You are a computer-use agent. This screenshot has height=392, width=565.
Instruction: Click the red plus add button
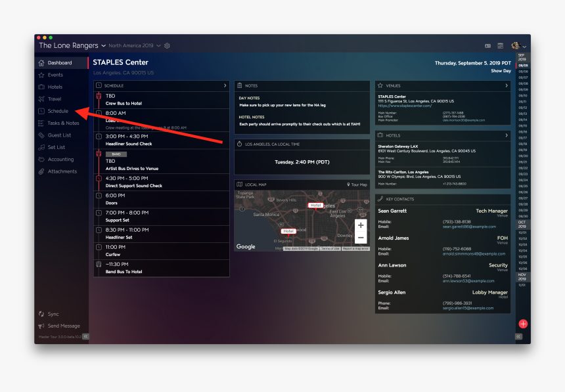coord(523,324)
